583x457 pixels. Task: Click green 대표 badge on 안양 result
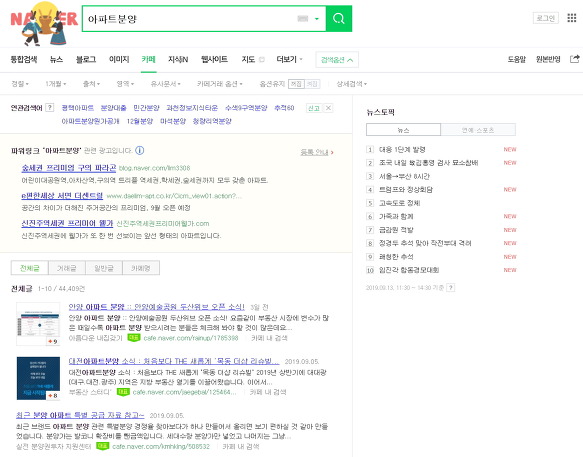133,338
